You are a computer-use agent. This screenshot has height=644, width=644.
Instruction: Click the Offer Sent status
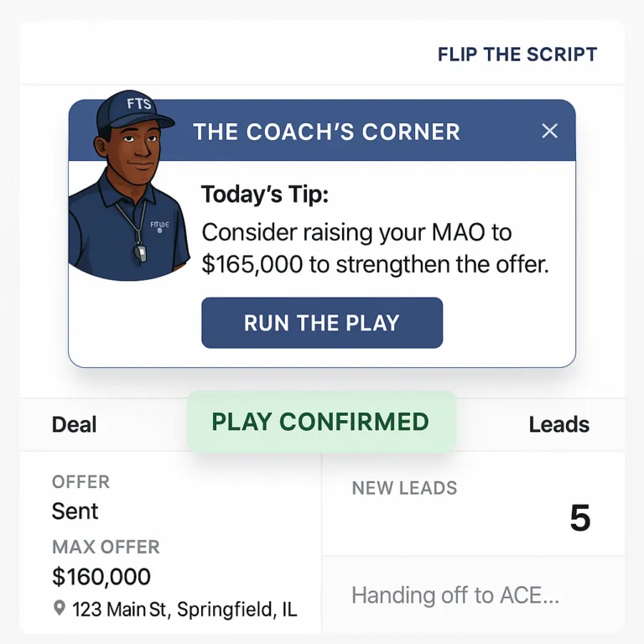[75, 511]
